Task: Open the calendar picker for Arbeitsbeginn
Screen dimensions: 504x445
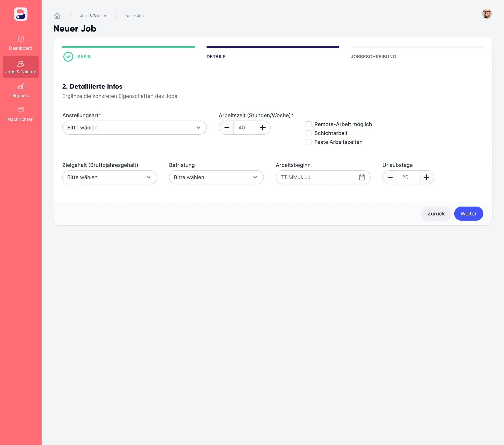Action: pyautogui.click(x=362, y=177)
